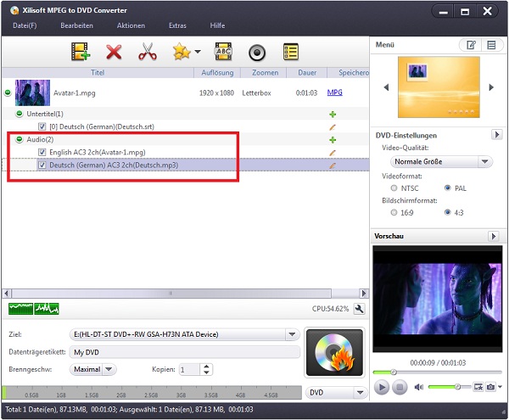Open the wrench settings icon near CPU
This screenshot has width=509, height=420.
coord(359,309)
